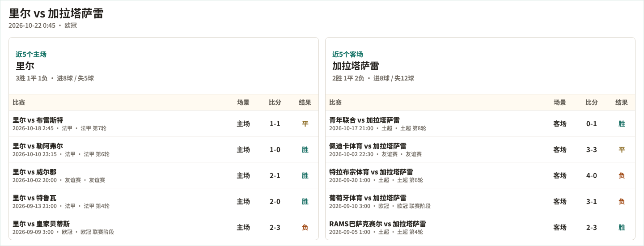This screenshot has width=644, height=246.
Task: Click the 比赛 column header in 里尔 table
Action: pyautogui.click(x=19, y=102)
